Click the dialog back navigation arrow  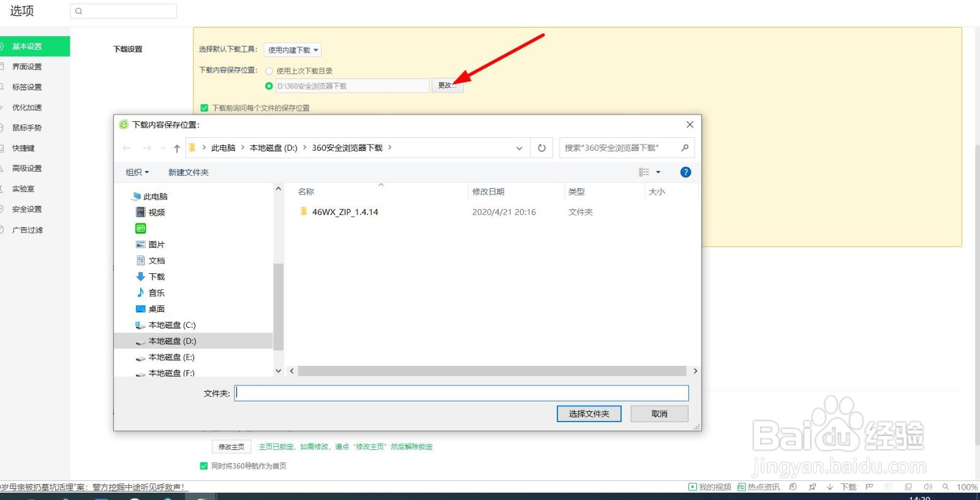[x=127, y=148]
